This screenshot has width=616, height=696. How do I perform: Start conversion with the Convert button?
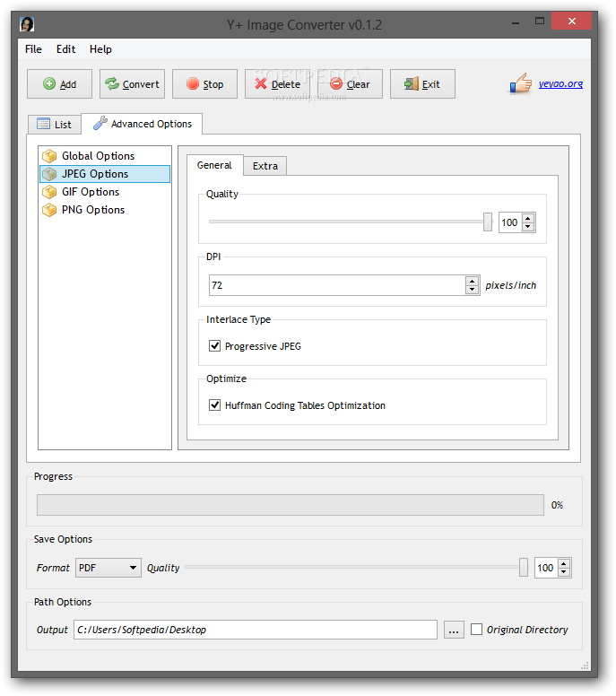coord(132,84)
